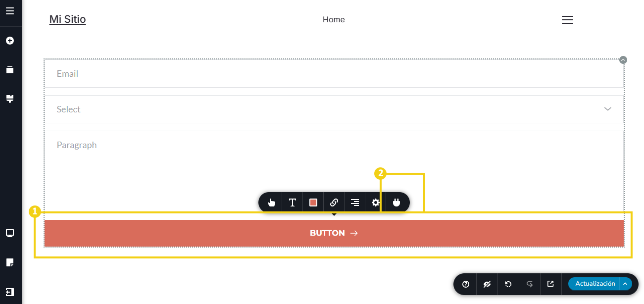Pick the red color swatch in the toolbar
Image resolution: width=644 pixels, height=304 pixels.
313,202
